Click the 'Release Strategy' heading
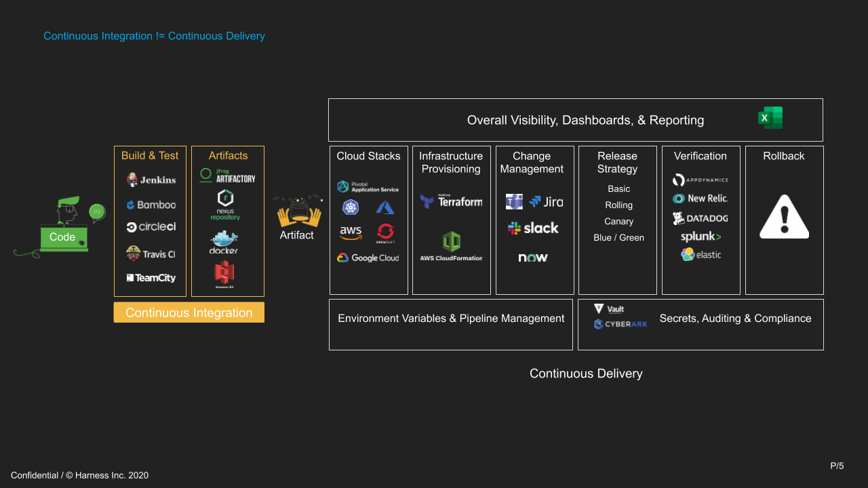Viewport: 868px width, 488px height. pyautogui.click(x=617, y=163)
